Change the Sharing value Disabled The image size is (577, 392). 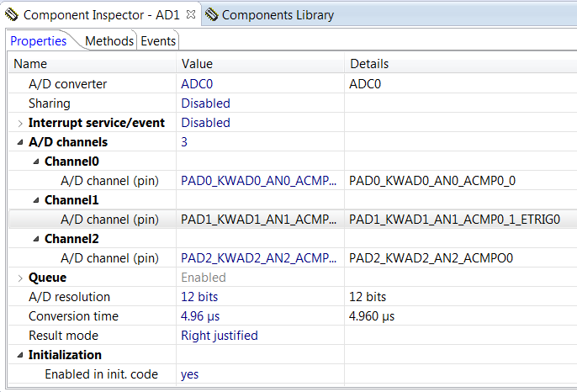click(x=205, y=103)
